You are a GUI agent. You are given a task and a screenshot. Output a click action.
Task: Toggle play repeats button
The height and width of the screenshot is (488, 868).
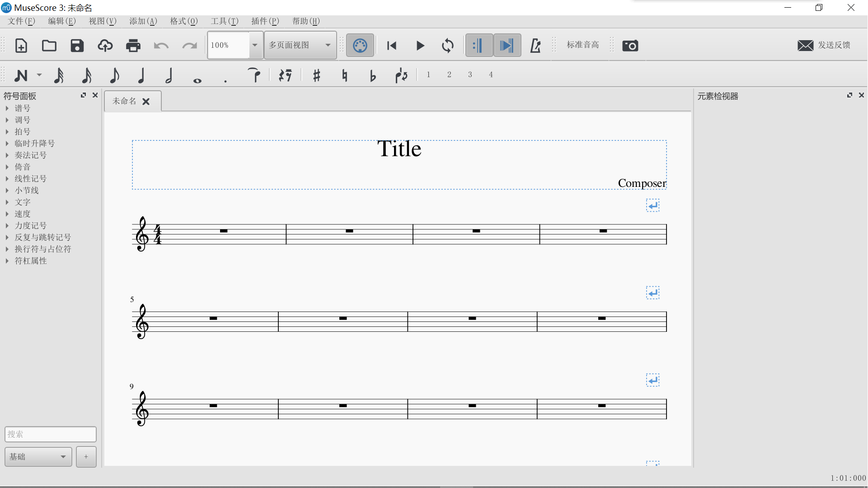click(479, 46)
